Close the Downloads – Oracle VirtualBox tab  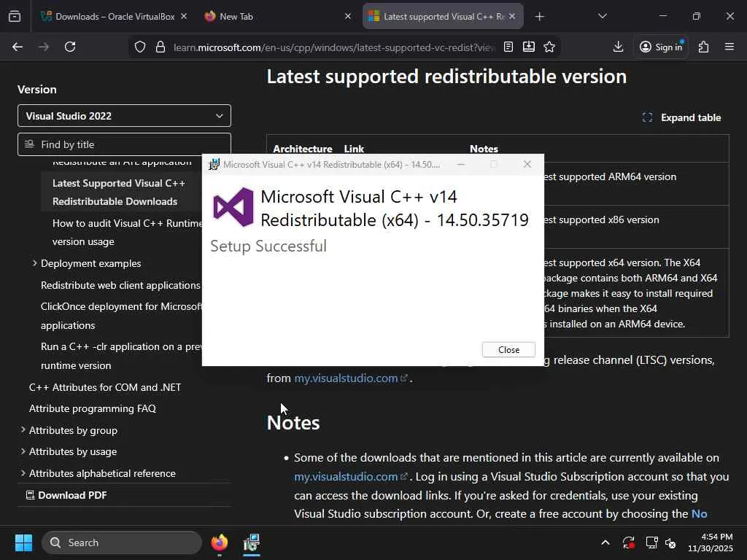[x=184, y=16]
